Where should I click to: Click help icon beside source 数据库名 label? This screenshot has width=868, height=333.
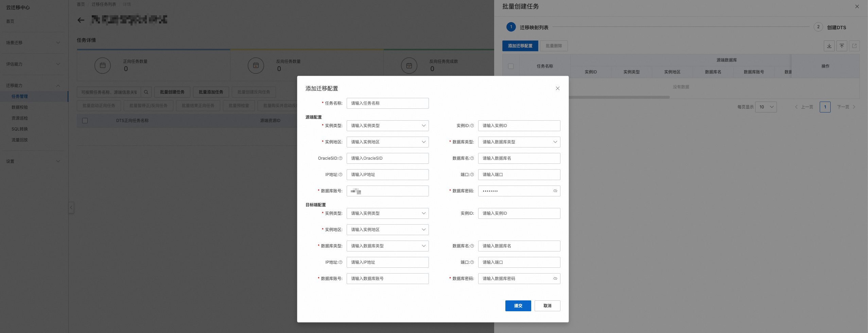coord(472,158)
